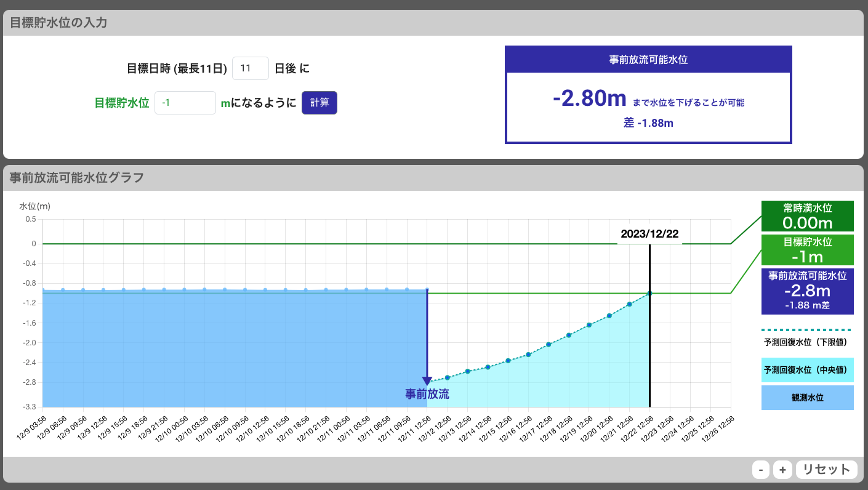Click the blue 事前放流可能水位 -2.8m label box
Screen dimensions: 868x490
coord(807,291)
